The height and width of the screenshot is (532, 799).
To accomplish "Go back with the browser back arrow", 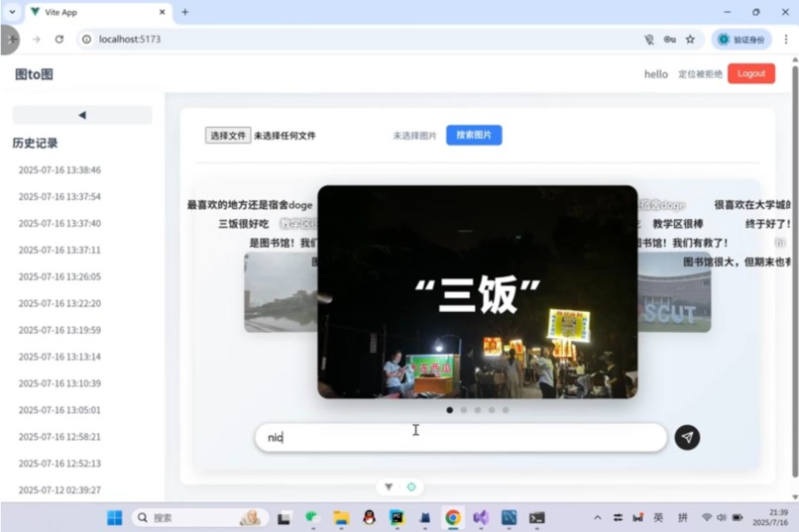I will tap(12, 40).
